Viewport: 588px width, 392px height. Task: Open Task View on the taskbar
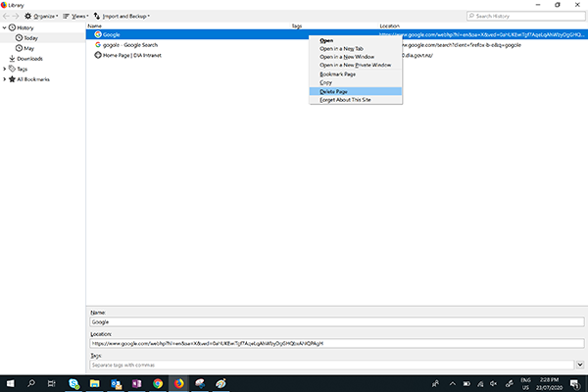[x=51, y=383]
